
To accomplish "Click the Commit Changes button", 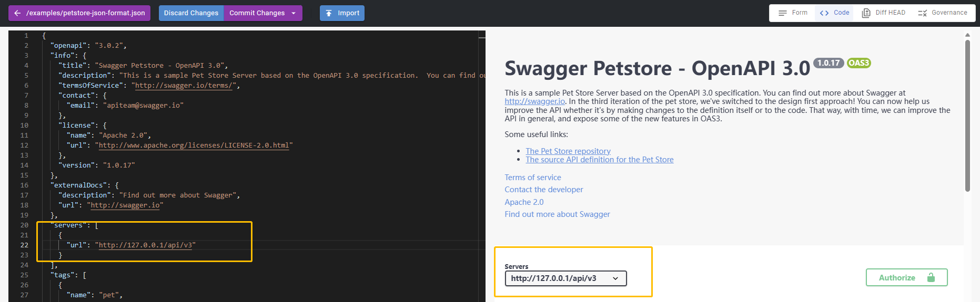I will tap(257, 13).
